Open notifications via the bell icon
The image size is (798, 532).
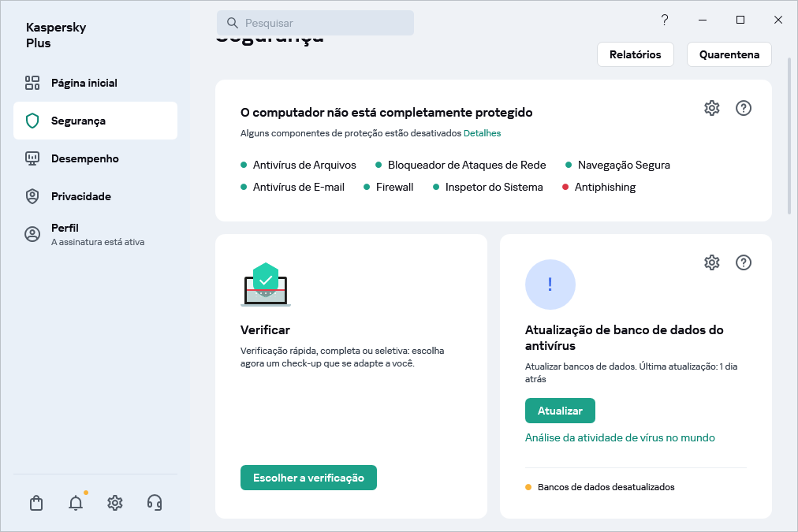click(75, 502)
